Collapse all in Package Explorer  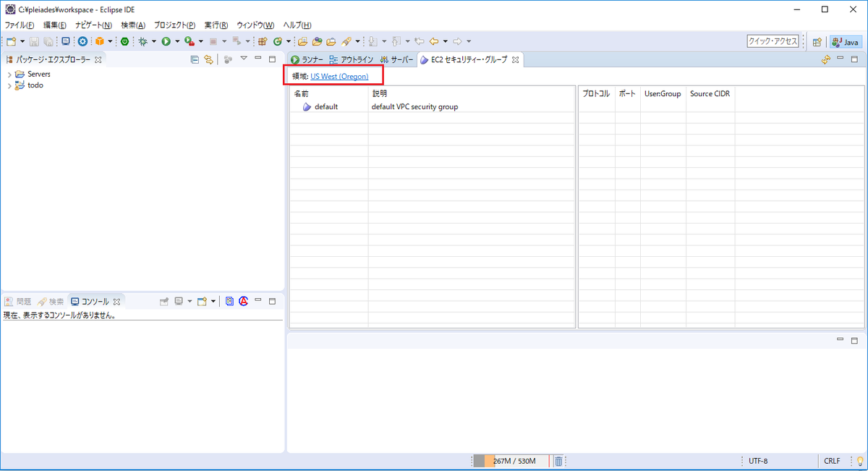click(x=195, y=59)
